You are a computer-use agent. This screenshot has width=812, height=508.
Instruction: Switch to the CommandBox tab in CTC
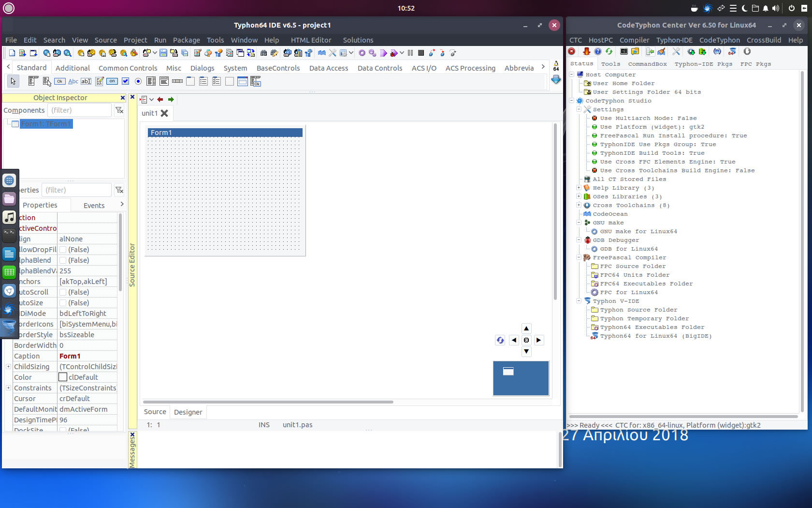coord(647,64)
